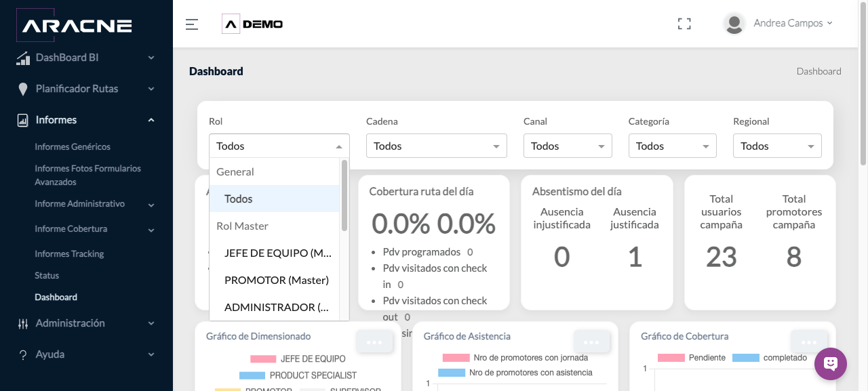Viewport: 868px width, 391px height.
Task: Click the Planificador Rutas pin icon
Action: click(x=23, y=89)
